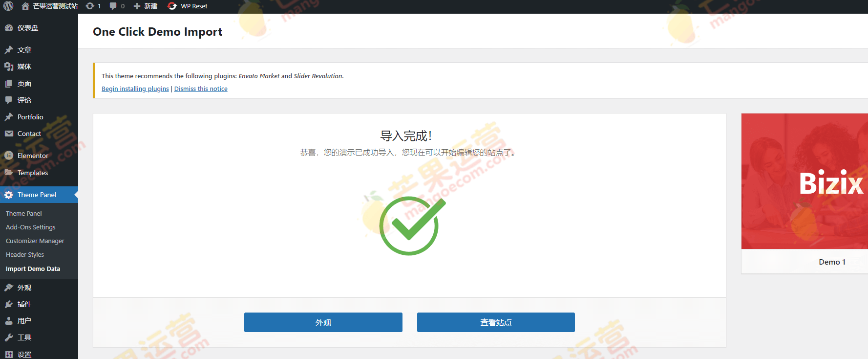Click the Theme Panel gear icon
This screenshot has height=359, width=868.
9,195
